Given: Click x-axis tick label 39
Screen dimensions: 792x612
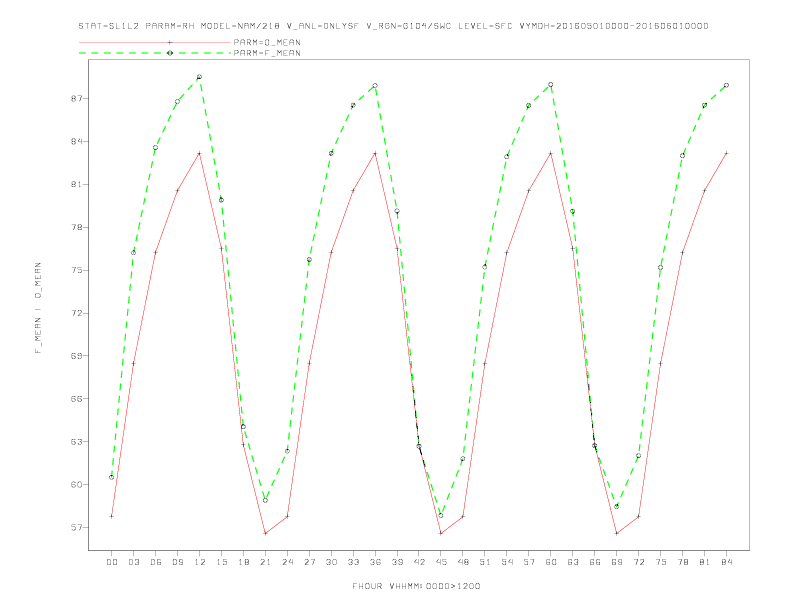Looking at the screenshot, I should click(397, 562).
